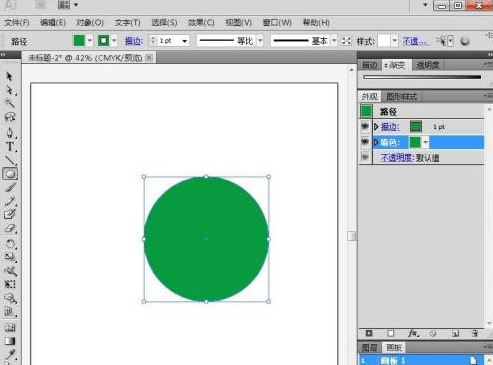Select the Scale tool
Screen dimensions: 493x365
click(9, 257)
